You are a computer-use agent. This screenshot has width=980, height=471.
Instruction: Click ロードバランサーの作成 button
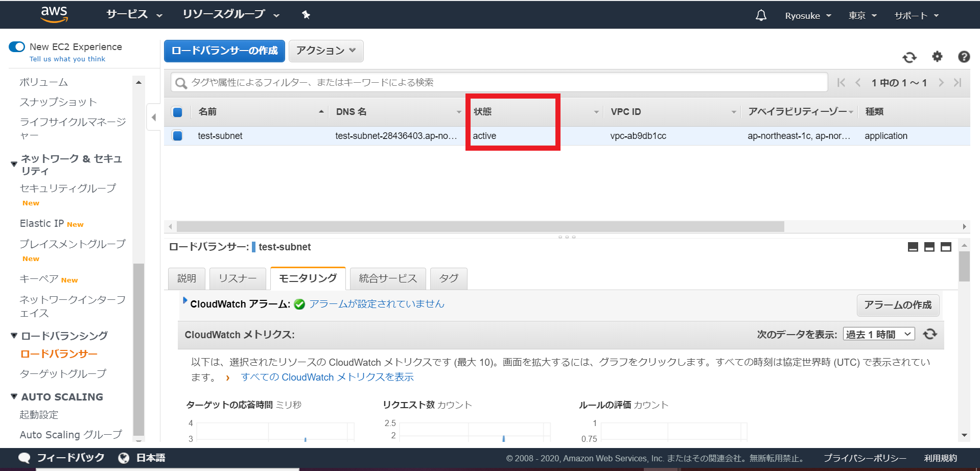[x=224, y=51]
